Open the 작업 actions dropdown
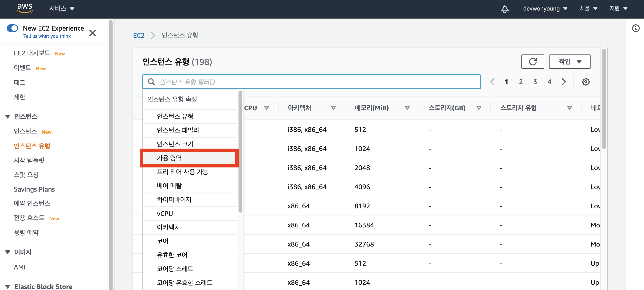Screen dimensions: 644x290 pos(570,62)
